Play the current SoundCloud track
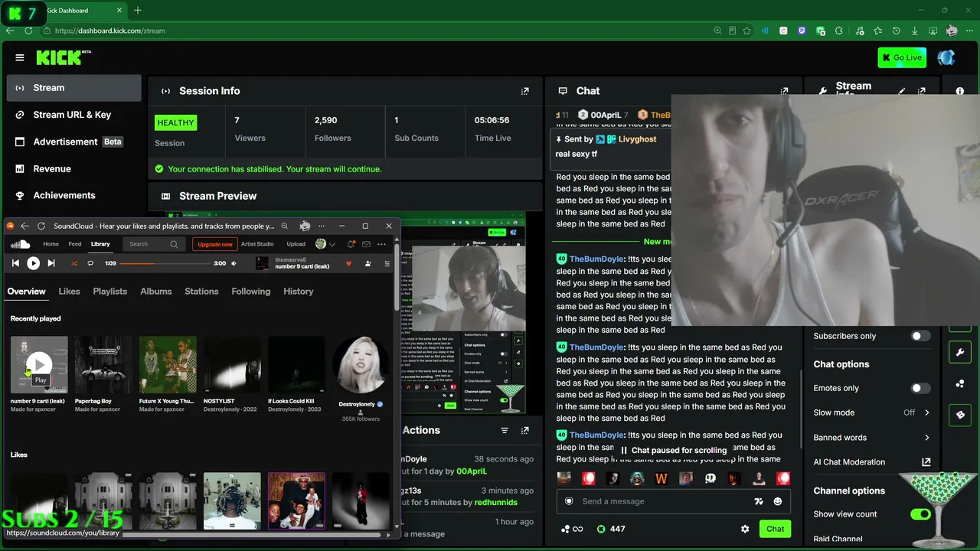This screenshot has height=551, width=980. point(33,263)
